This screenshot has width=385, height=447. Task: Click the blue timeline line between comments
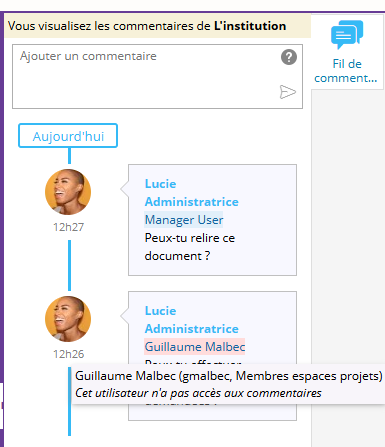(69, 265)
